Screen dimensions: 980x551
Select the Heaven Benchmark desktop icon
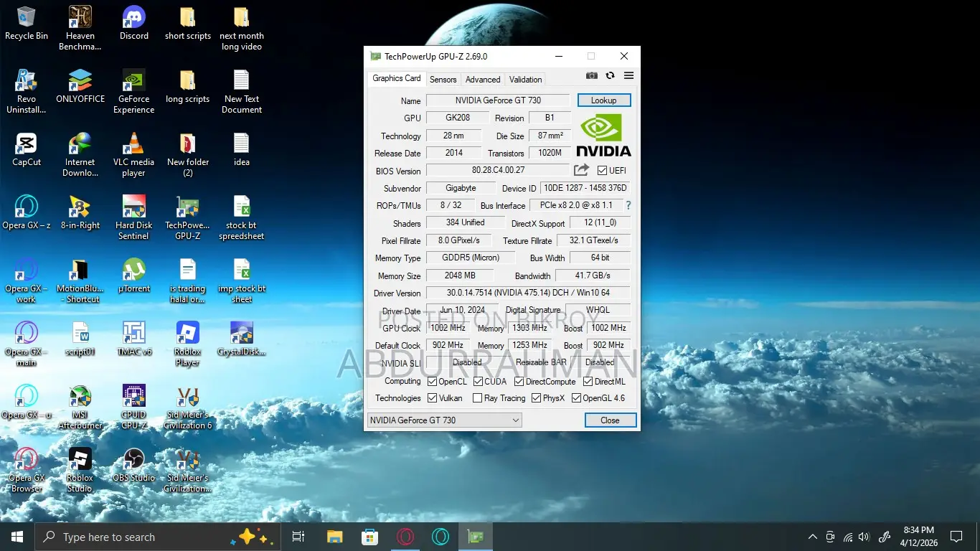click(80, 28)
